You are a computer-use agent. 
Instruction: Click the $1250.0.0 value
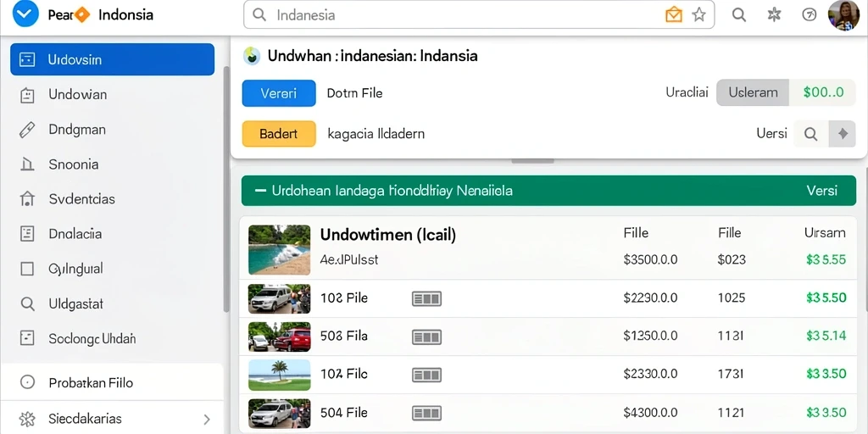coord(650,336)
